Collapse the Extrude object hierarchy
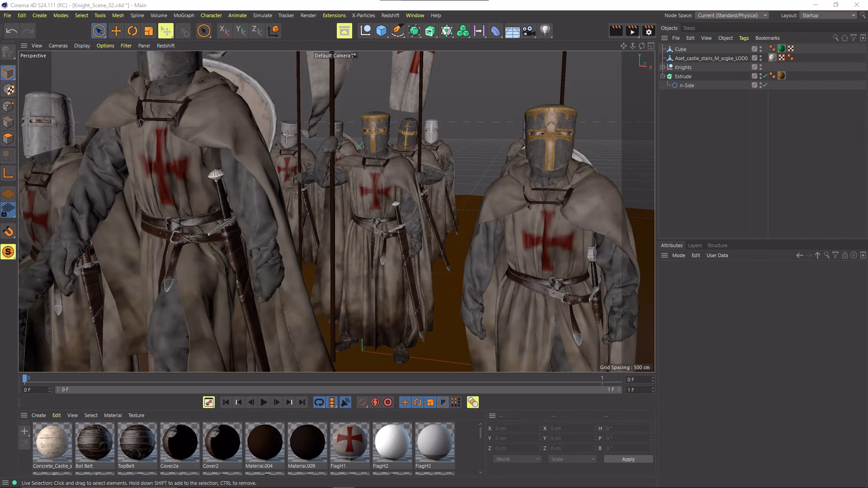The height and width of the screenshot is (488, 868). [663, 76]
